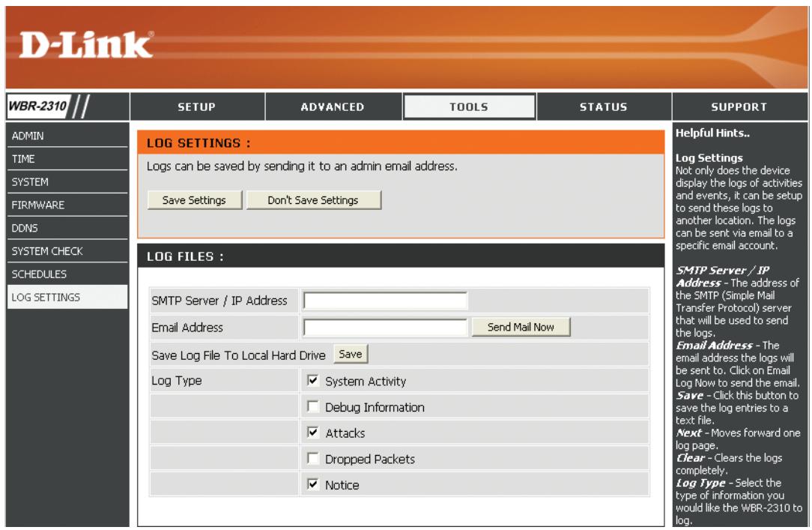Viewport: 812px width, 530px height.
Task: Open the TIME sidebar page
Action: pos(67,159)
